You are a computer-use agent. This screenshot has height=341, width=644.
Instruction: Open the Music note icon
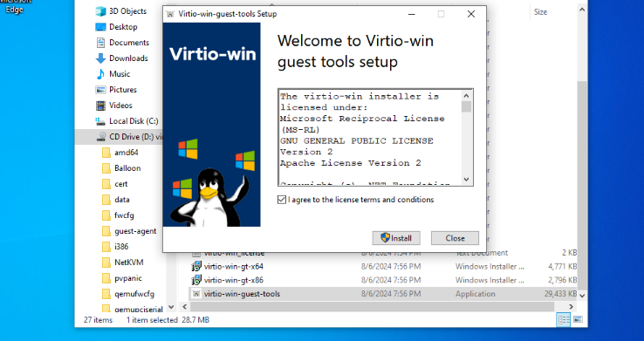tap(100, 74)
